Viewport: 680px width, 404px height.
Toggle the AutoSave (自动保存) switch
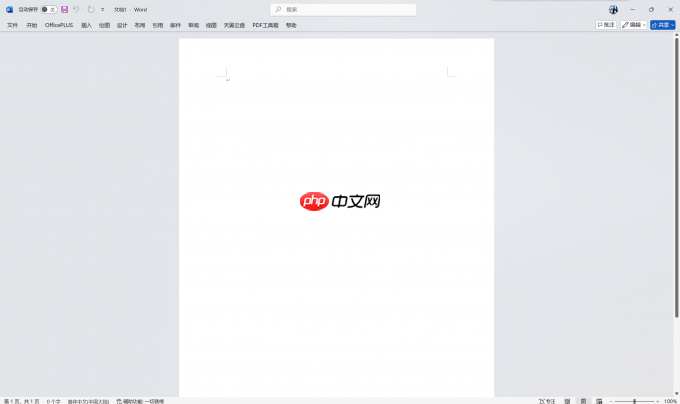click(49, 10)
